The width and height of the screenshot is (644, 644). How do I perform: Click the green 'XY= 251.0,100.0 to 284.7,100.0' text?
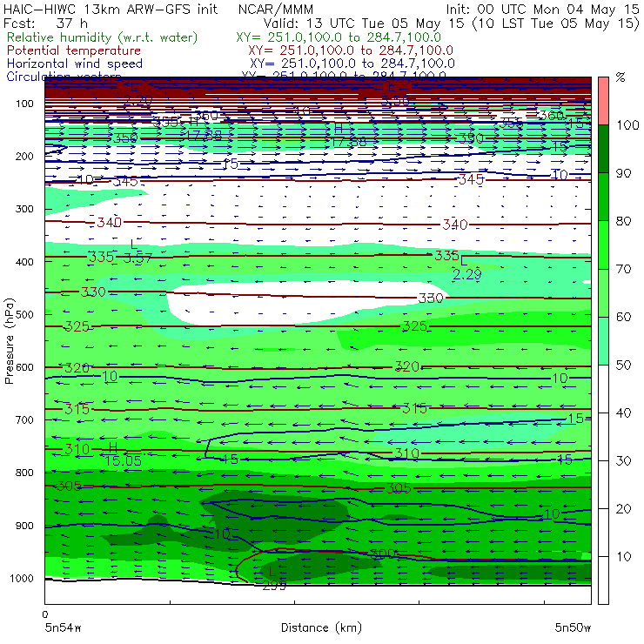pos(339,37)
